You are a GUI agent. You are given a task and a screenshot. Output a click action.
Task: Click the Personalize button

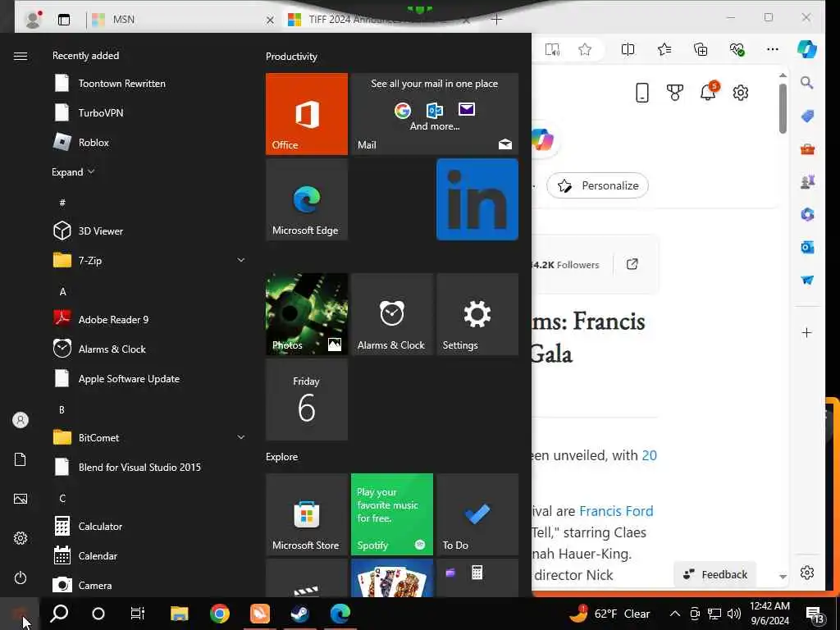pyautogui.click(x=597, y=185)
